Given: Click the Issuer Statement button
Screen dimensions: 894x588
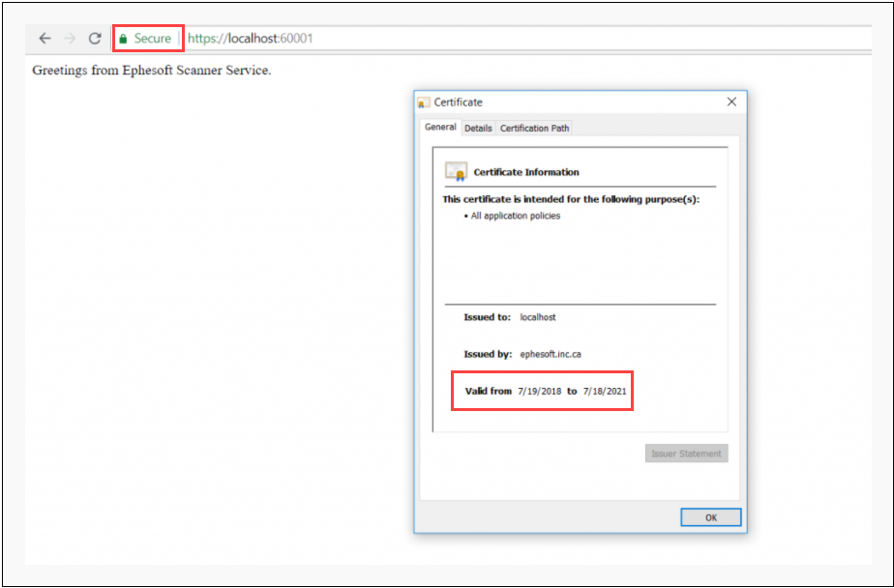Looking at the screenshot, I should pos(687,454).
